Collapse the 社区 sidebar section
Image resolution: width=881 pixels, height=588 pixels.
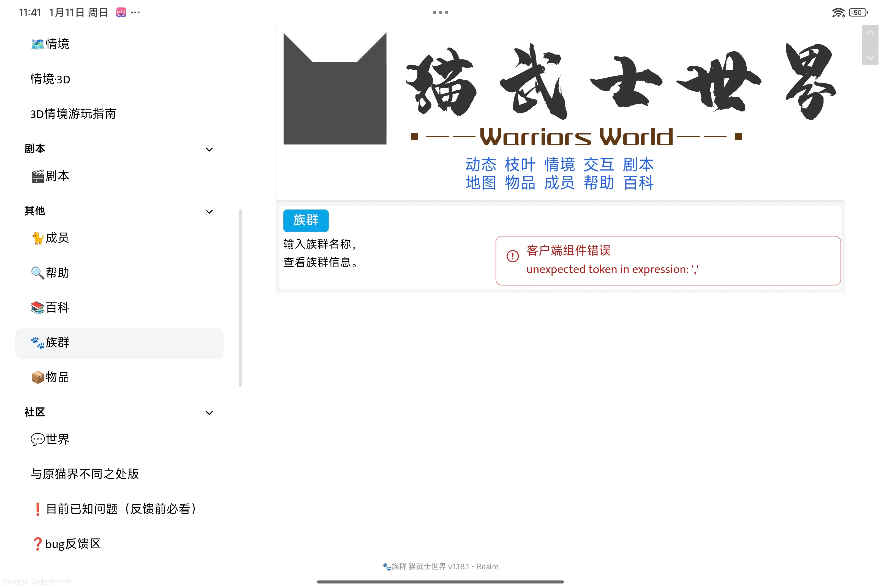[209, 413]
